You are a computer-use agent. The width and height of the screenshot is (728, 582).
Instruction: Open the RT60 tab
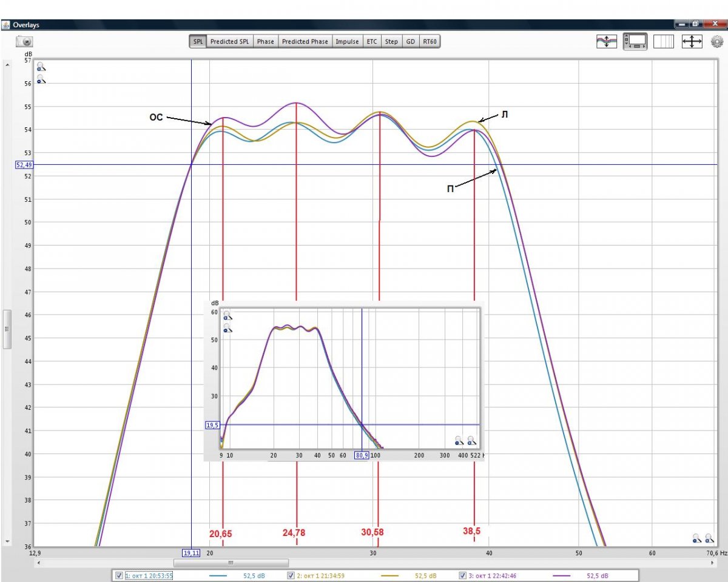[x=430, y=42]
